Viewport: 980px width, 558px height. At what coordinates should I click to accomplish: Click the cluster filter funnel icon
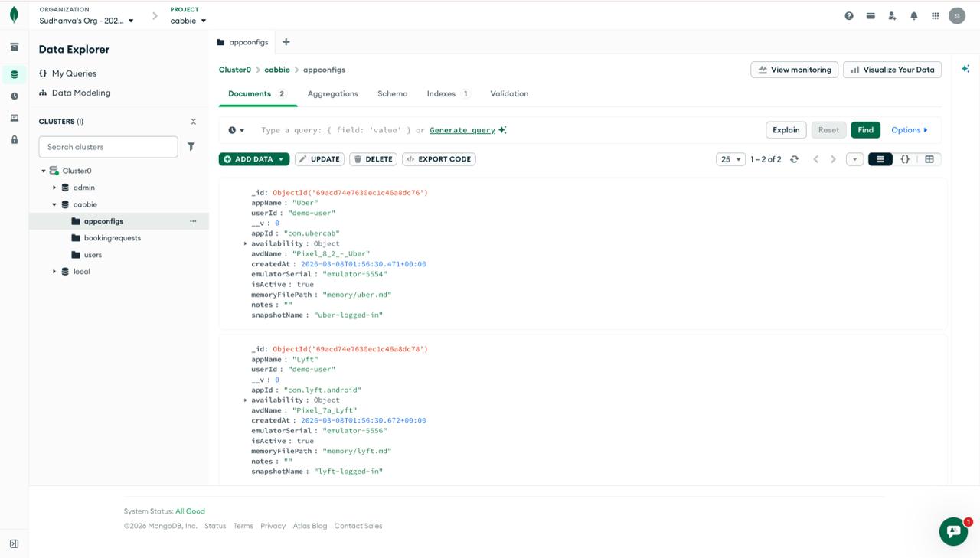pyautogui.click(x=191, y=146)
